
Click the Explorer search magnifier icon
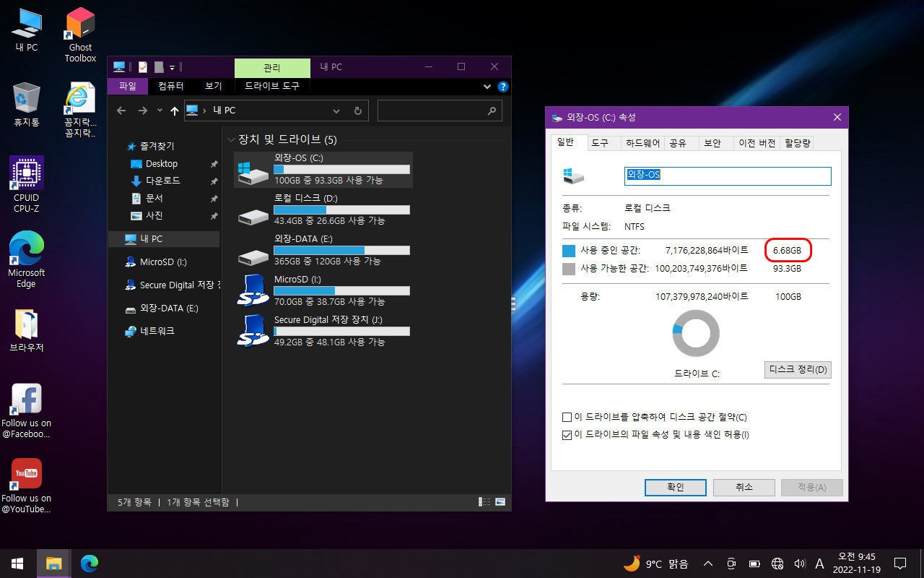pos(492,111)
